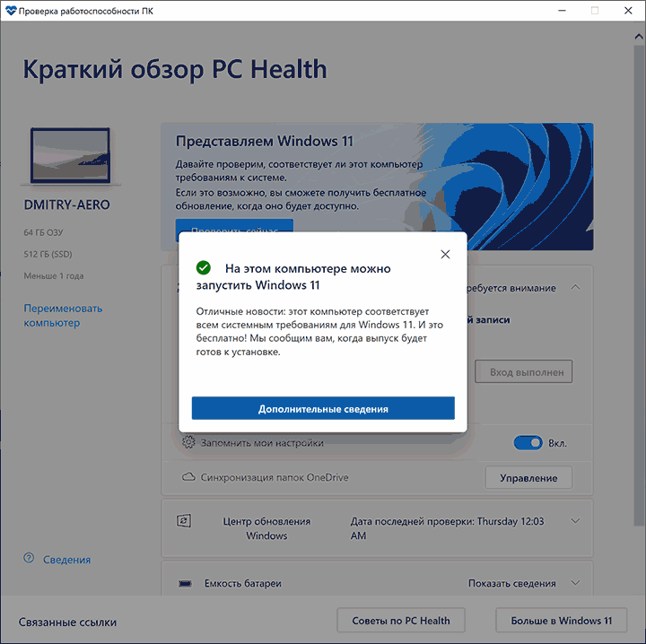Click the Больше в Windows 11 button
646x644 pixels.
pyautogui.click(x=561, y=621)
